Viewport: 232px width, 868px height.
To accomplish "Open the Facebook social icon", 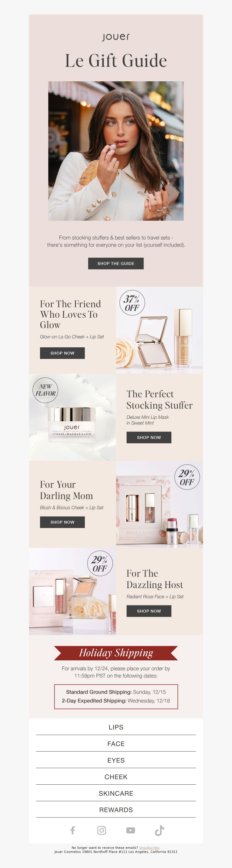I will (x=73, y=830).
